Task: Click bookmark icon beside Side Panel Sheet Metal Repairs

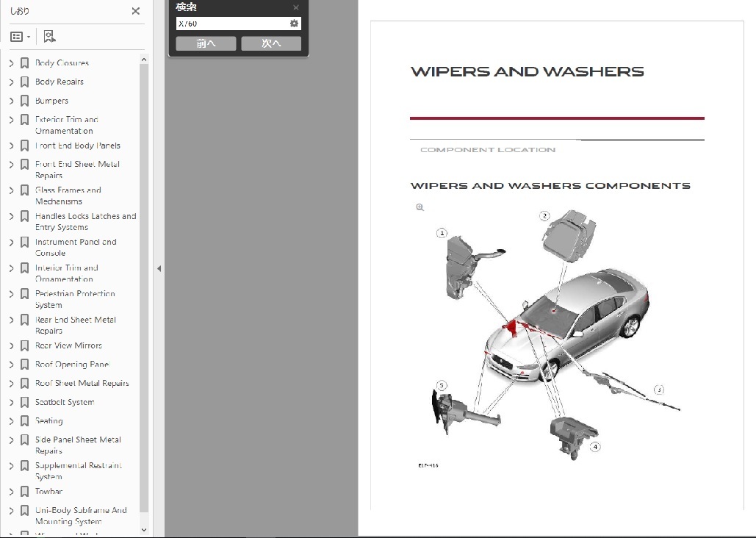Action: pyautogui.click(x=24, y=440)
